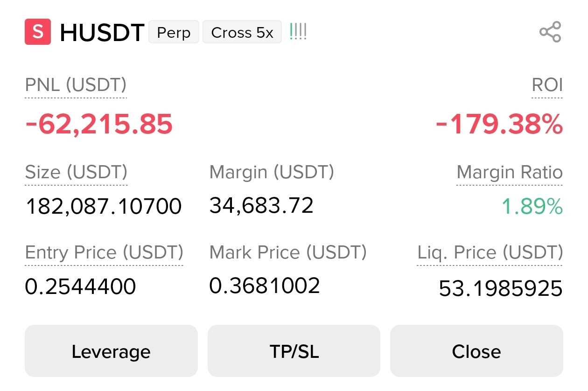Open TP/SL settings

[x=294, y=351]
